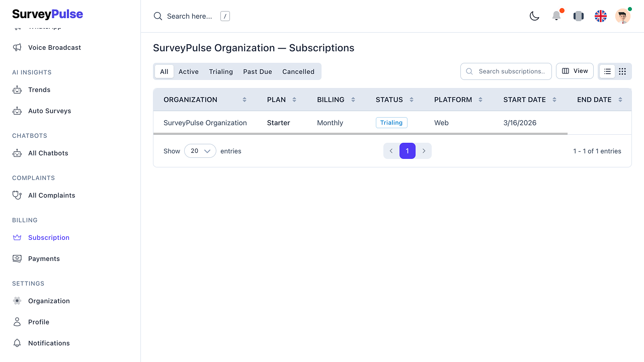This screenshot has height=362, width=644.
Task: Select the Trialing filter tab
Action: pos(221,71)
